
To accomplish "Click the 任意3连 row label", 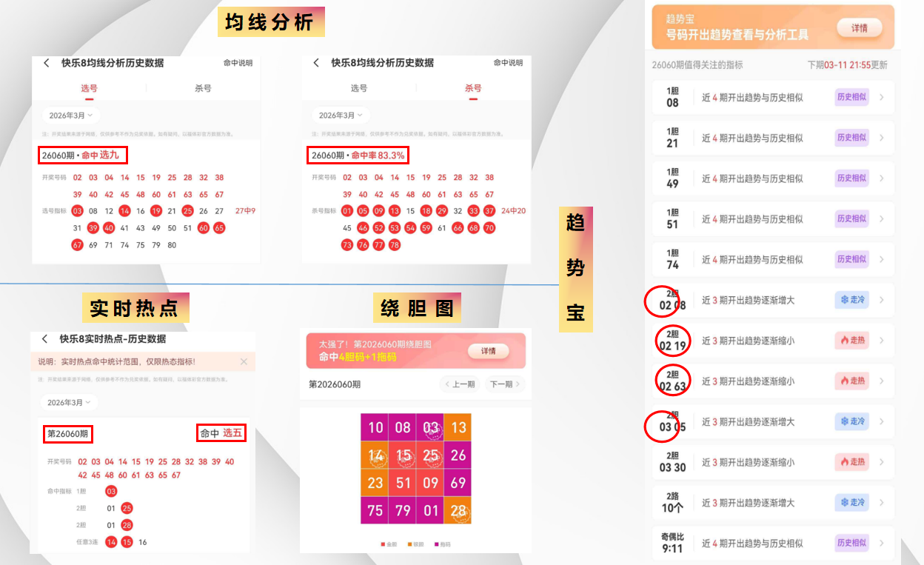I will (x=87, y=542).
